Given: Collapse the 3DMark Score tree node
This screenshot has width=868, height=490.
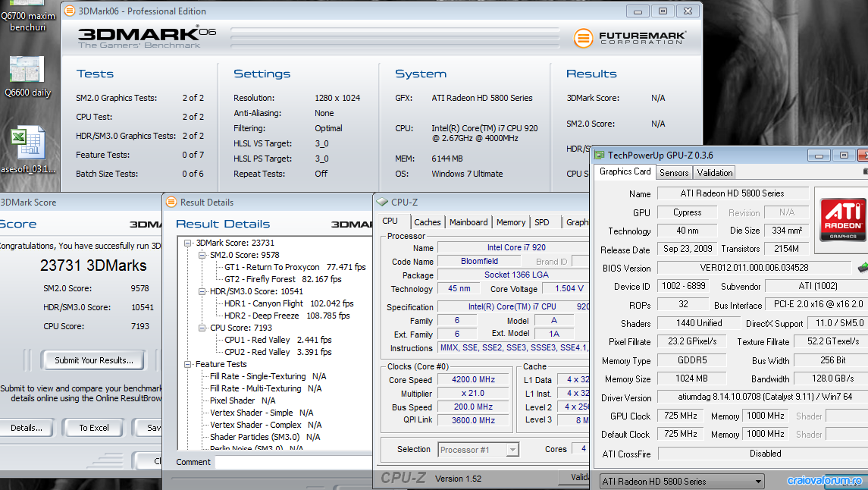Looking at the screenshot, I should pos(188,243).
